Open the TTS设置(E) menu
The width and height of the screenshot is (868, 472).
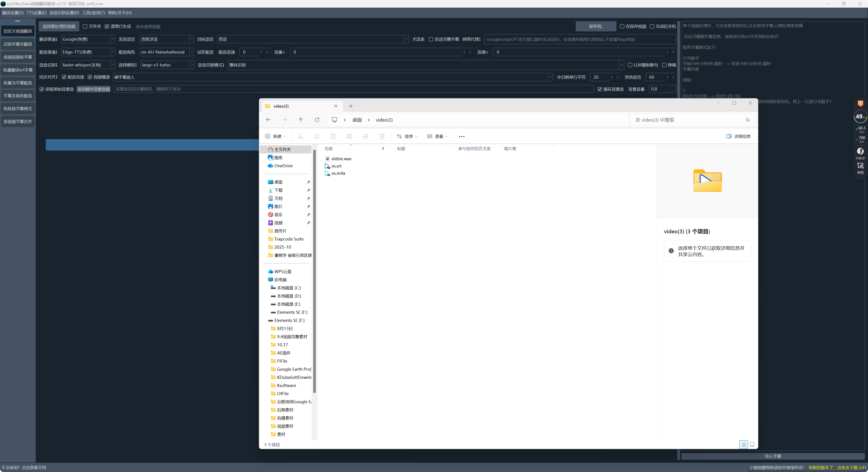click(36, 13)
